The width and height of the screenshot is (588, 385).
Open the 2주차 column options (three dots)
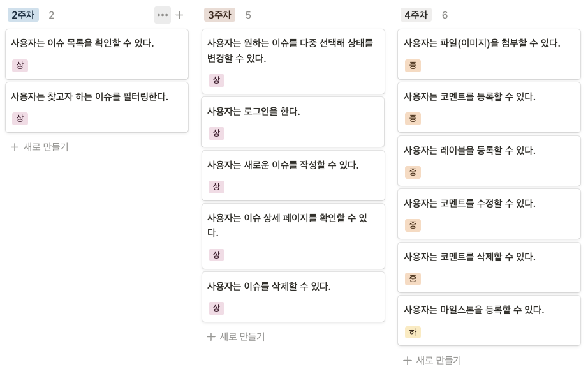[163, 15]
